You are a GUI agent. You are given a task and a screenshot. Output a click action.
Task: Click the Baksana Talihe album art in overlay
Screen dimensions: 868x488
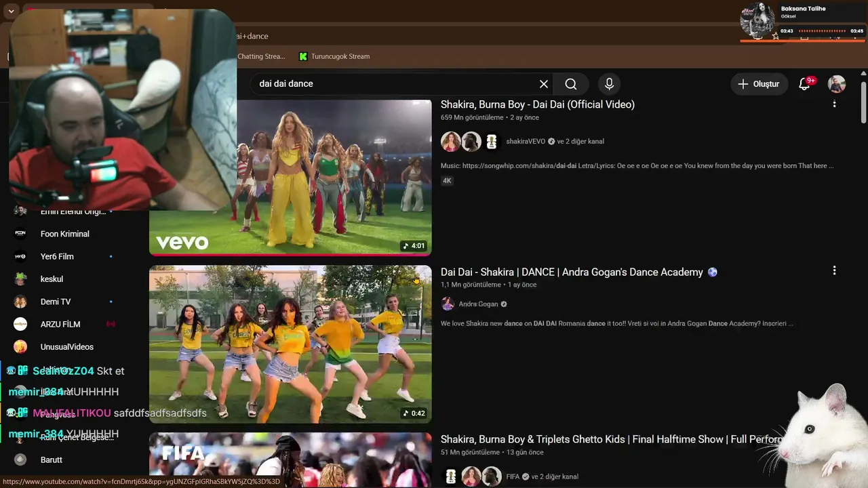click(757, 20)
